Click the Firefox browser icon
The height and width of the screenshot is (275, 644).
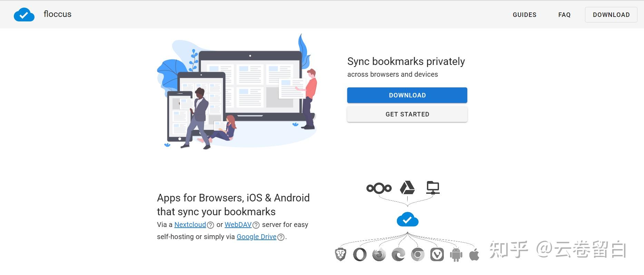[x=379, y=255]
